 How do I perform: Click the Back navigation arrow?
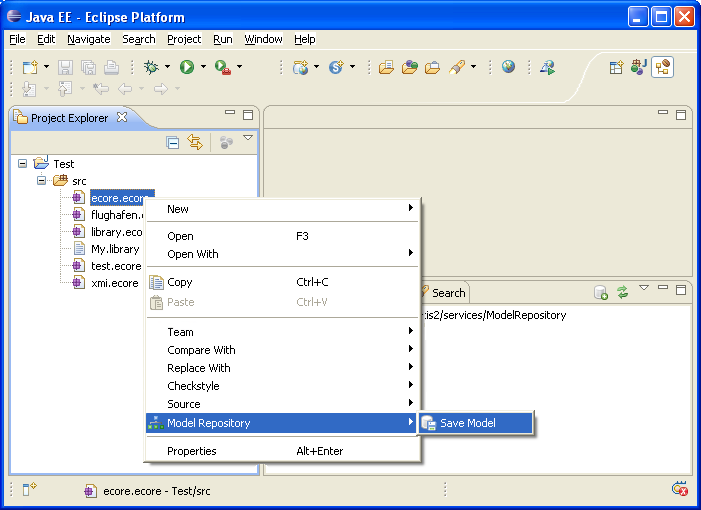click(125, 89)
